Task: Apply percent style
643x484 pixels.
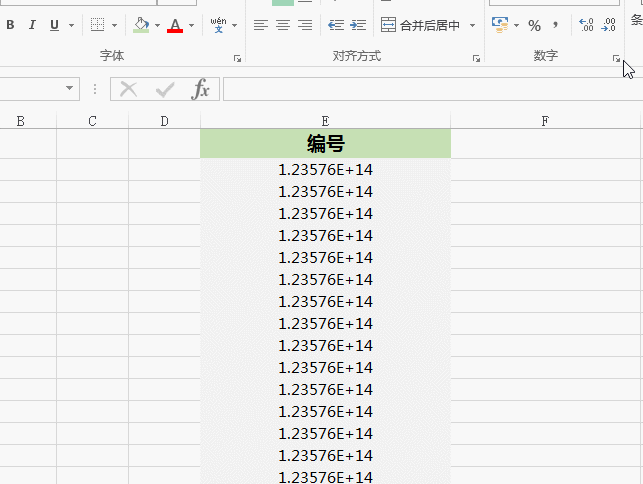Action: 534,25
